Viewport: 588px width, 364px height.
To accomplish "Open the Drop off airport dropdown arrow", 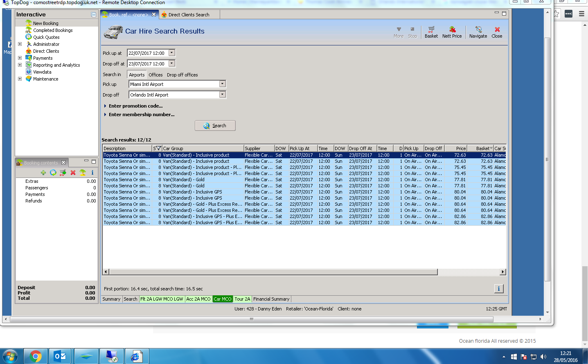I will coord(222,94).
